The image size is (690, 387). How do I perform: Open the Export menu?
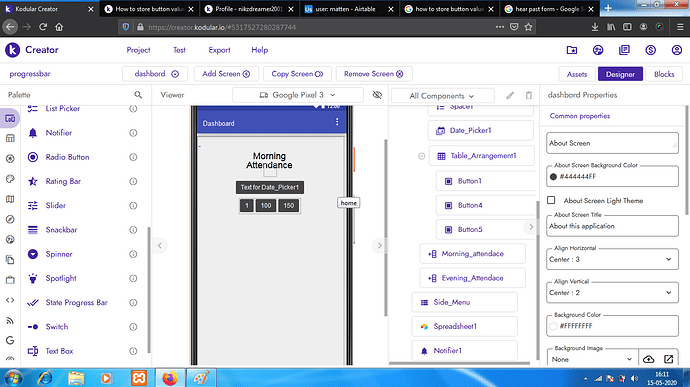[x=219, y=50]
